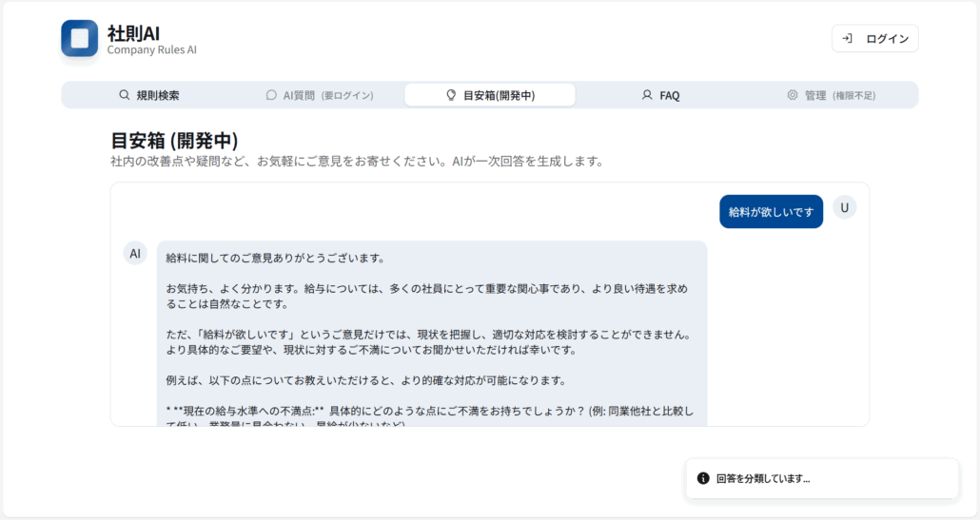Click the 社則AI title text

pyautogui.click(x=133, y=32)
